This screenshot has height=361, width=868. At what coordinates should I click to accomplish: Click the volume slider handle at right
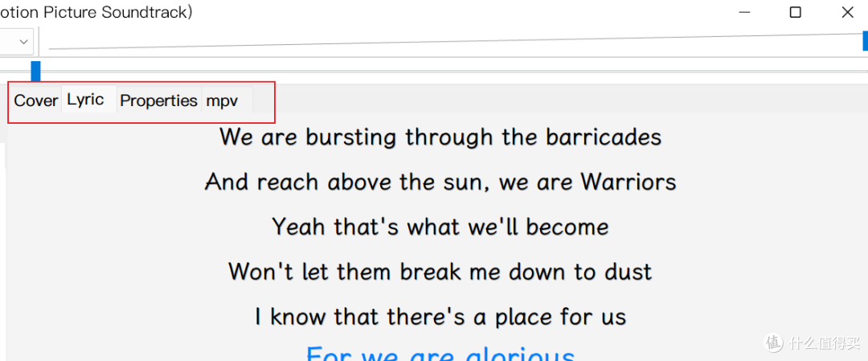coord(866,42)
